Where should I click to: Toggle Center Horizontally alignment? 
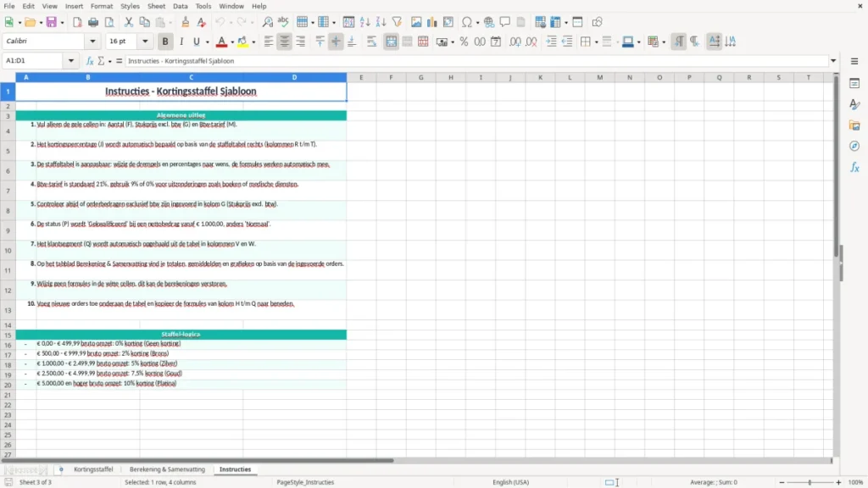(x=285, y=42)
